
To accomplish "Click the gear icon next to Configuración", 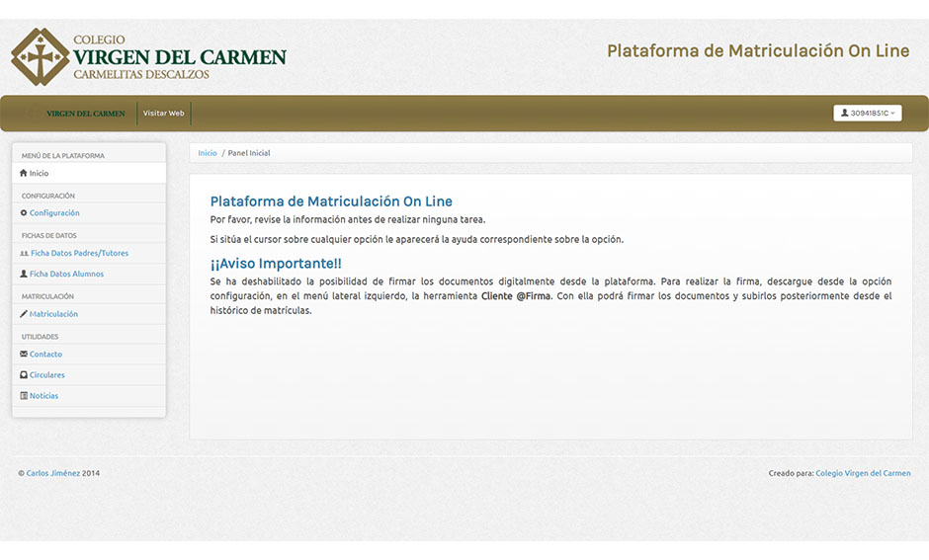I will [x=24, y=213].
